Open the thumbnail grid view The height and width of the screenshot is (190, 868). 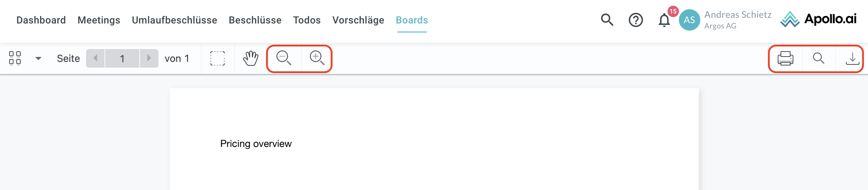(15, 58)
